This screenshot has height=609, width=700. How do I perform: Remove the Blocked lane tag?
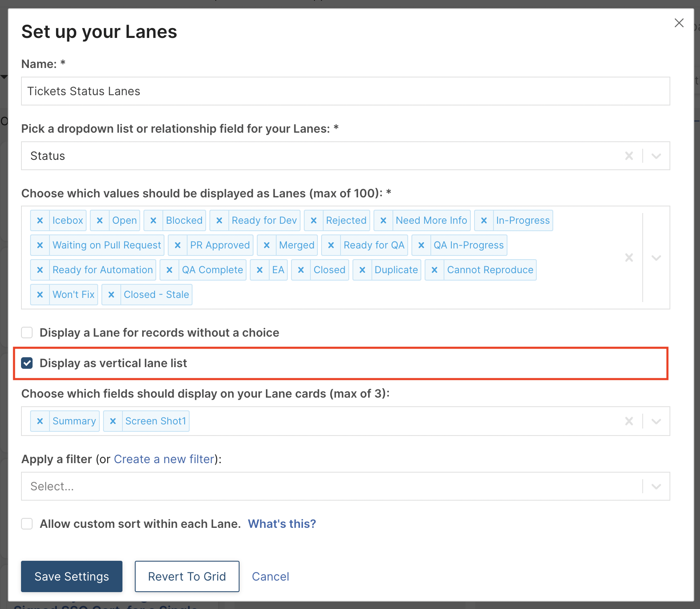click(x=153, y=220)
